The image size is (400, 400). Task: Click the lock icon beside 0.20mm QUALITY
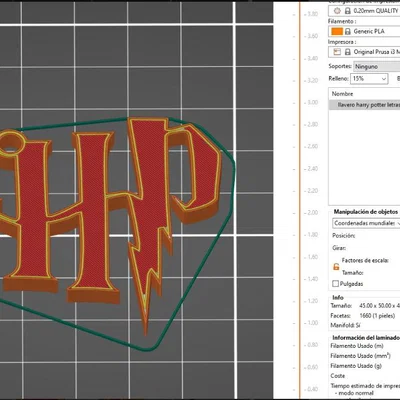point(348,11)
